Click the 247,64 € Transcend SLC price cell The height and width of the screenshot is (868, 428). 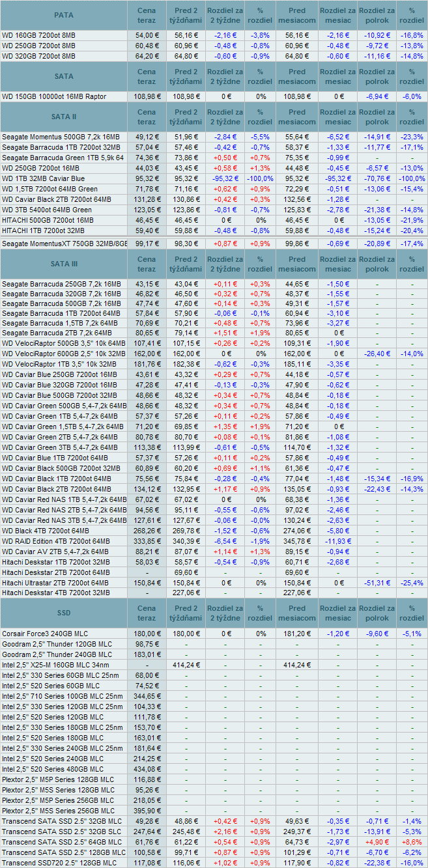pos(147,832)
